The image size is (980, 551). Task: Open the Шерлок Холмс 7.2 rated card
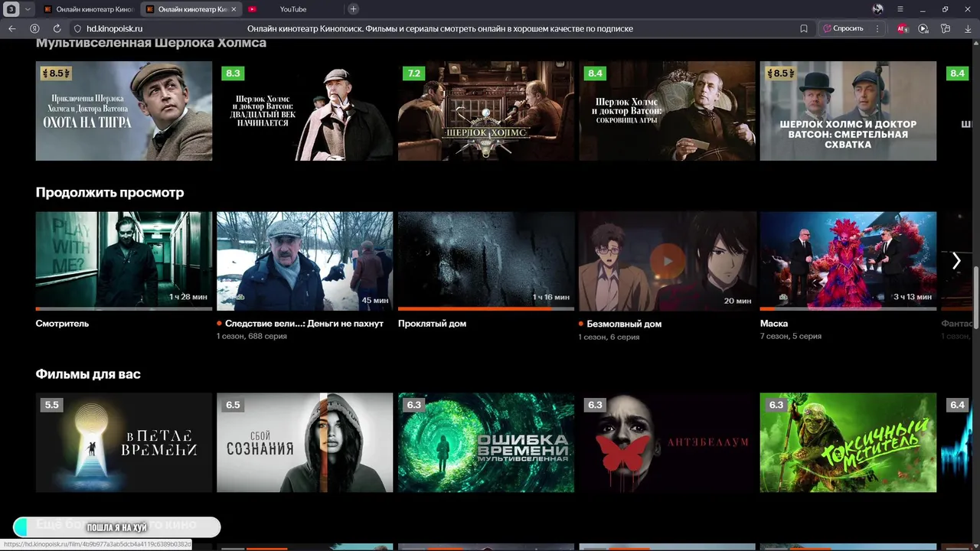coord(486,111)
